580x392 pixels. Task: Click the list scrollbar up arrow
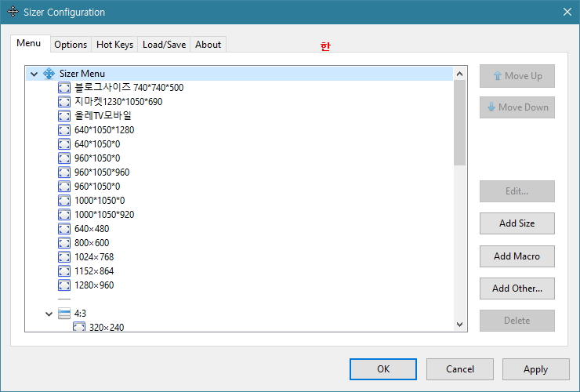tap(460, 74)
